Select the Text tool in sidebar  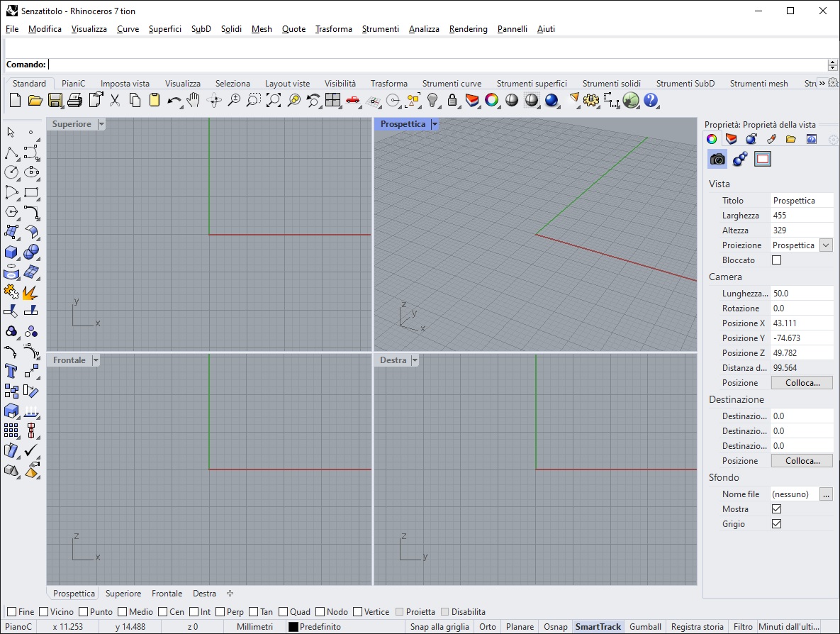(x=11, y=371)
